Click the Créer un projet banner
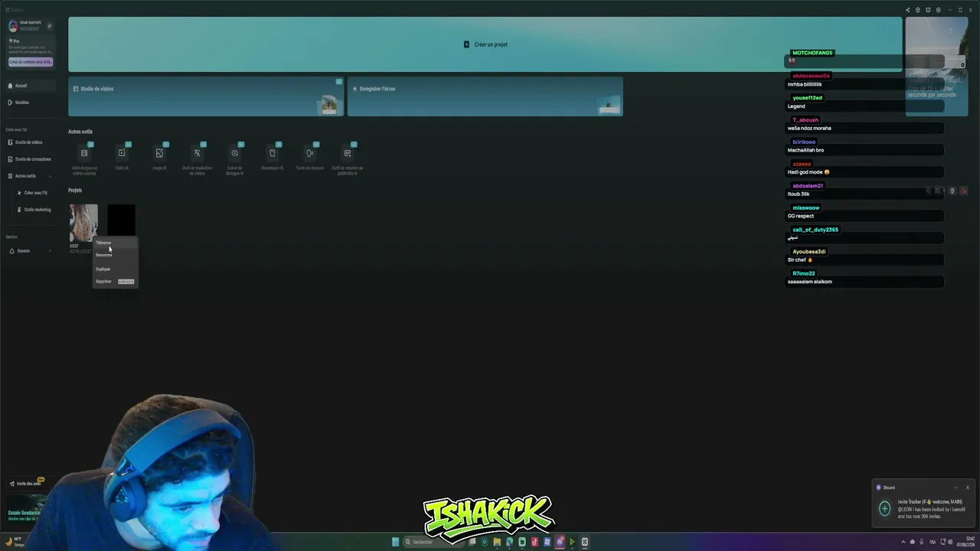The image size is (980, 551). 485,44
